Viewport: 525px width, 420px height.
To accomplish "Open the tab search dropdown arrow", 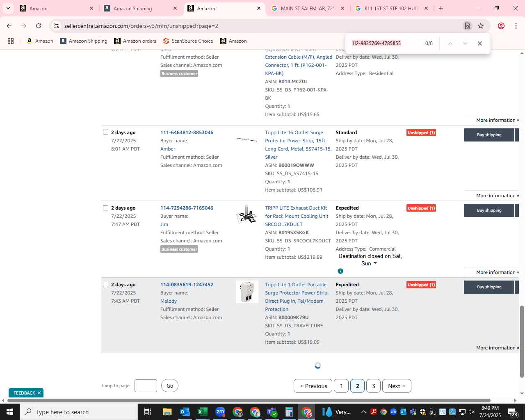I will [8, 8].
